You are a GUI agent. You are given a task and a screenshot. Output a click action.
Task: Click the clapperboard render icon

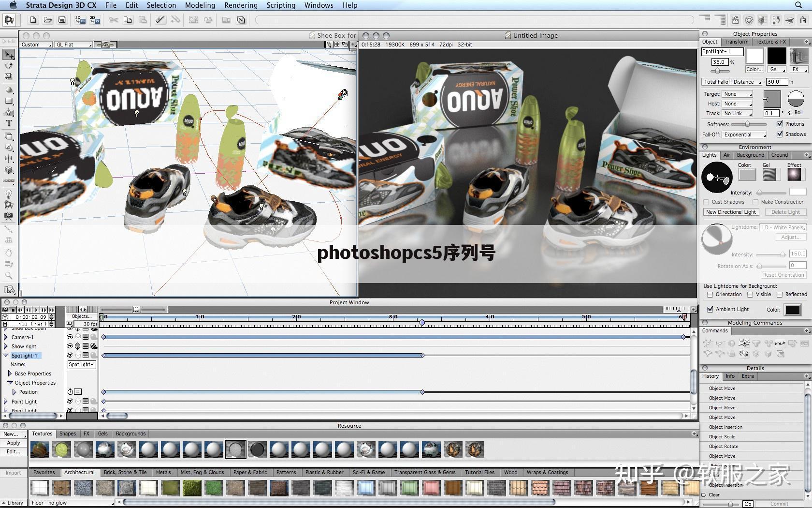pyautogui.click(x=735, y=20)
